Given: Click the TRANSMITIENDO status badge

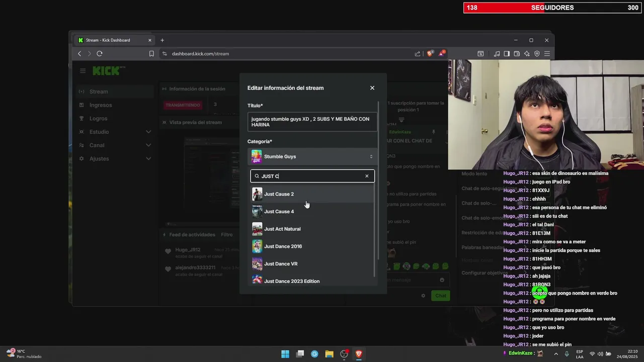Looking at the screenshot, I should pos(183,105).
